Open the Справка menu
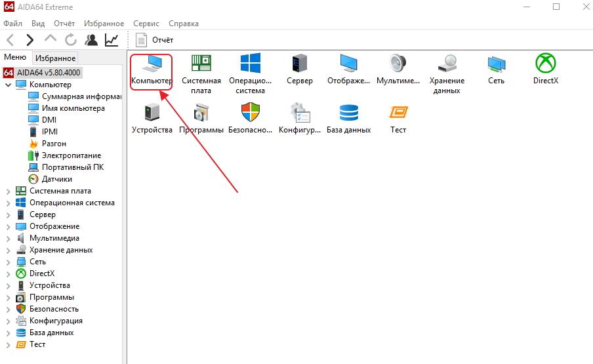This screenshot has height=364, width=593. (184, 24)
